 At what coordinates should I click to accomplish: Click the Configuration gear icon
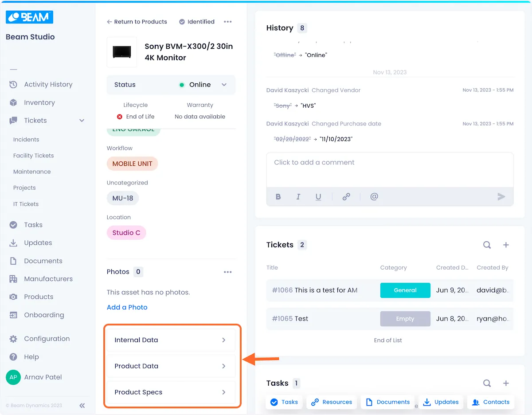(13, 339)
